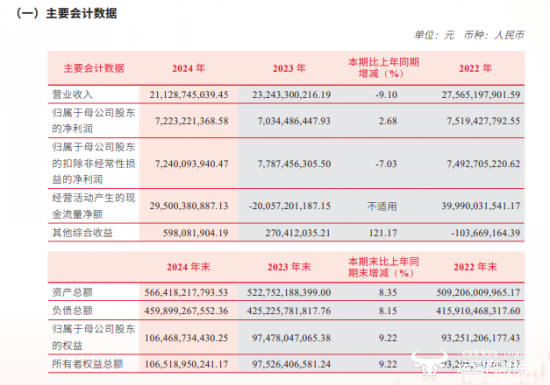Click the 121.17 growth value

383,233
